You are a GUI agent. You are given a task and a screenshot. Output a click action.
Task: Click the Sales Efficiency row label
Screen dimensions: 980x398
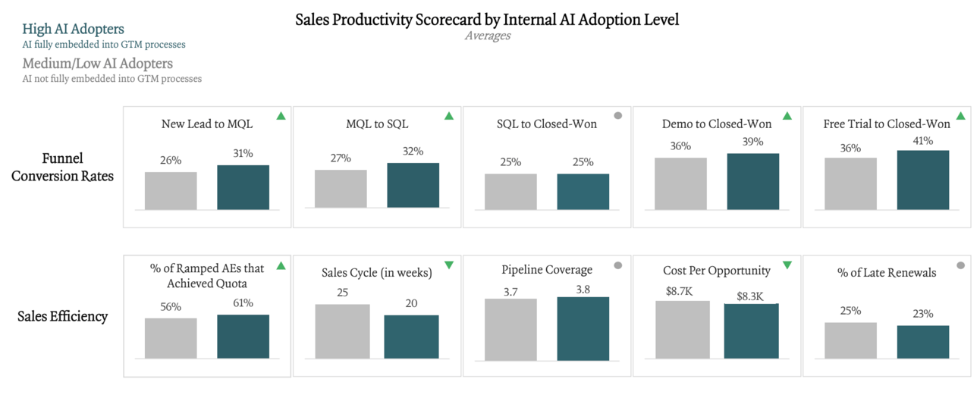(63, 316)
